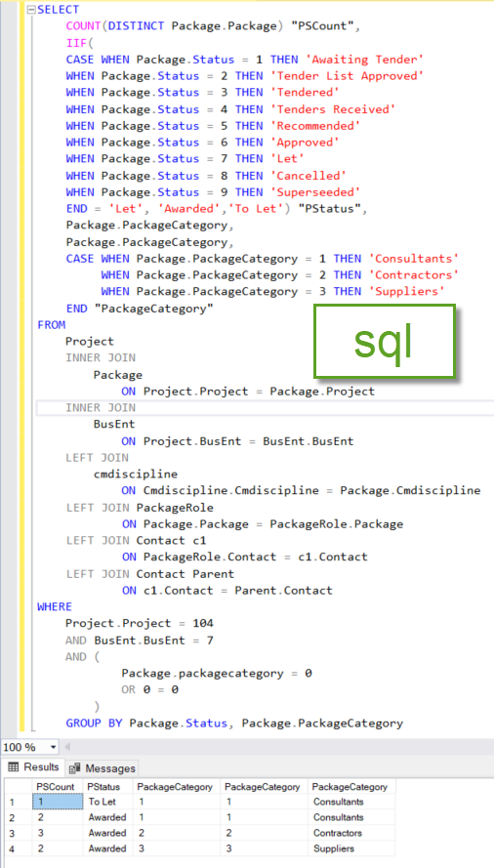Click the WHERE keyword in the query
494x868 pixels.
55,606
